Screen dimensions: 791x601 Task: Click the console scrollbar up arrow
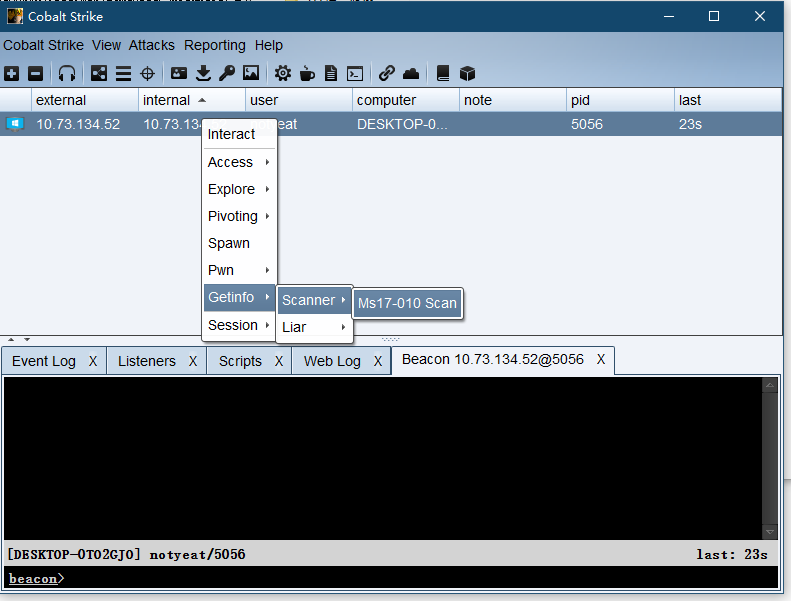tap(770, 386)
